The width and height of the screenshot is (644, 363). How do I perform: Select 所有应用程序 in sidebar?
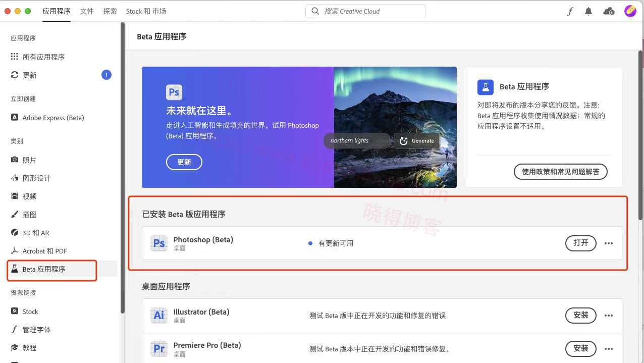tap(43, 57)
